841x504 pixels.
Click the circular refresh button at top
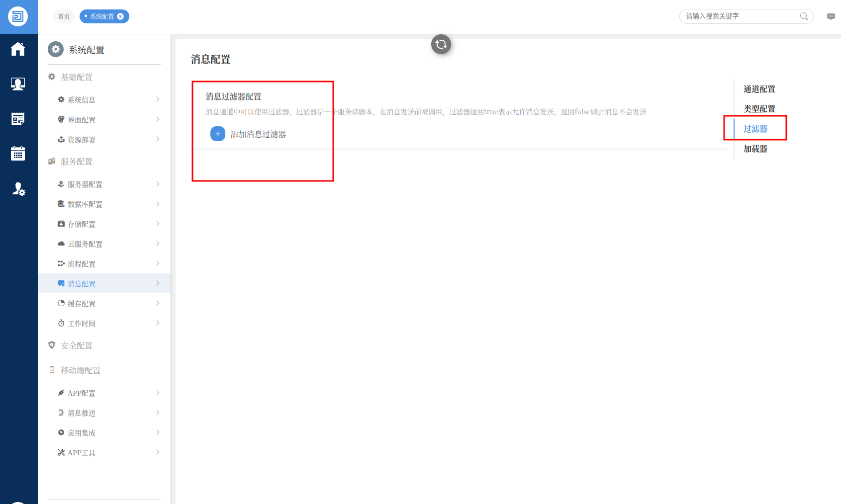441,45
